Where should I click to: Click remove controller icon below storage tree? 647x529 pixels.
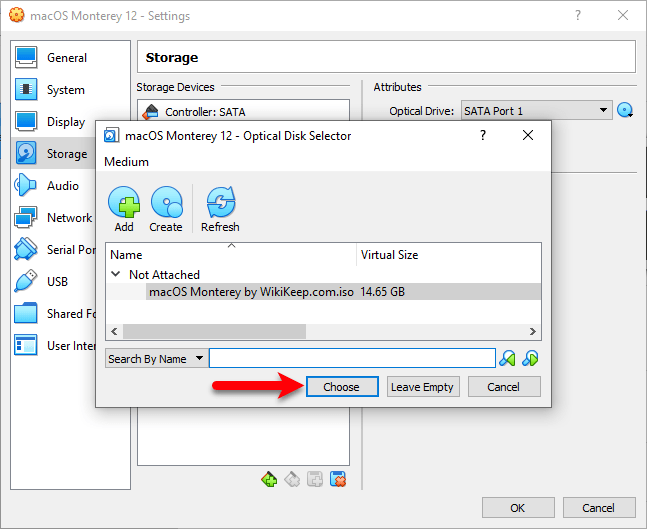coord(292,479)
